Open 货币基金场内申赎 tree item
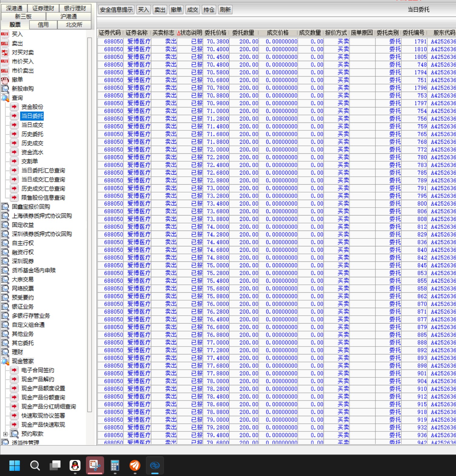 [34, 270]
